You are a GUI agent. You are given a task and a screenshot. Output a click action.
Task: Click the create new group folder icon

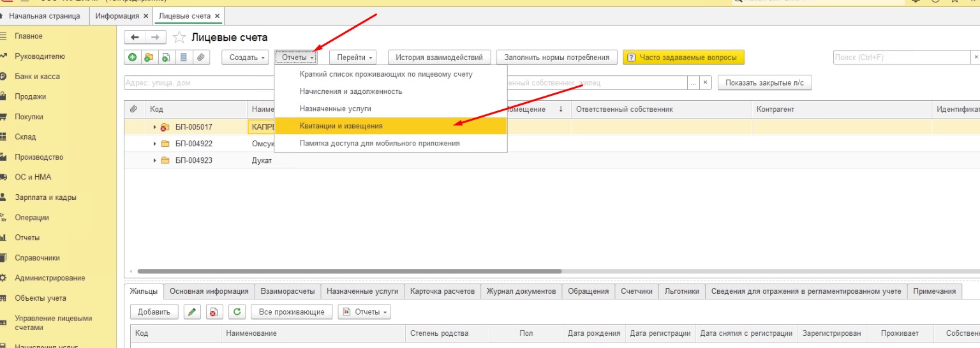[149, 57]
